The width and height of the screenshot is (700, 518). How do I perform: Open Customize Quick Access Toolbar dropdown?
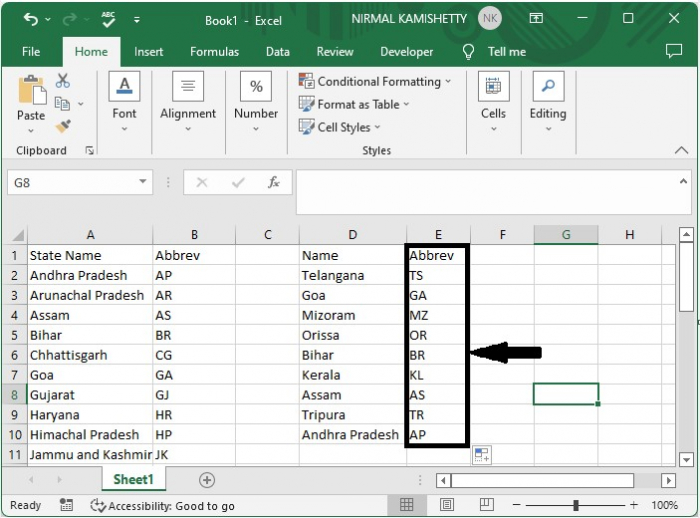(x=137, y=20)
